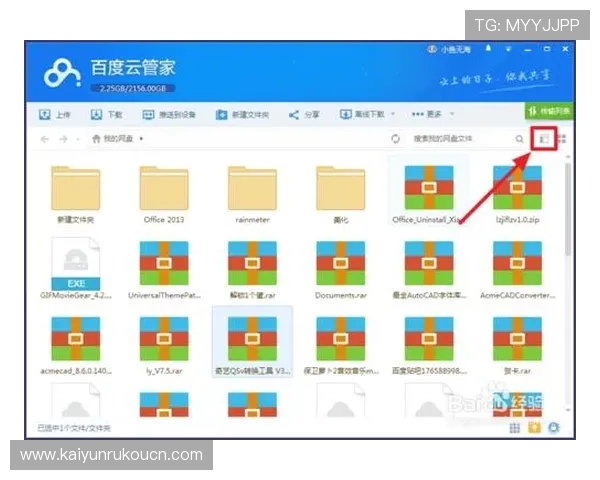
Task: Click the magnifier search icon
Action: pyautogui.click(x=519, y=139)
